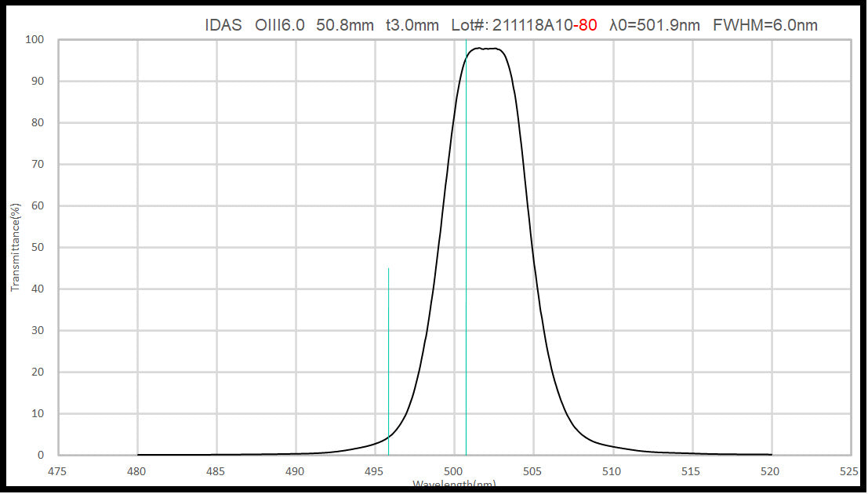Click the y-axis value "50"
This screenshot has width=868, height=494.
click(x=38, y=248)
